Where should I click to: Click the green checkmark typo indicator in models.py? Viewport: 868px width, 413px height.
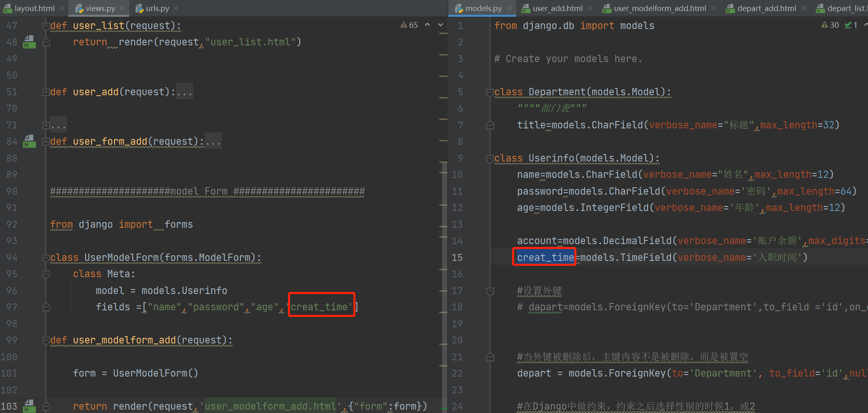pos(851,25)
